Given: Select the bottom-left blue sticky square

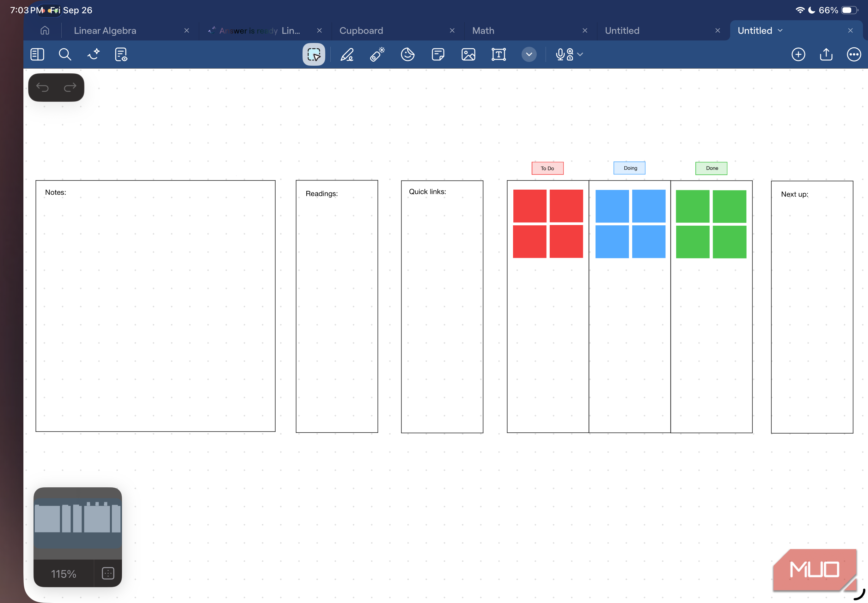Looking at the screenshot, I should 612,242.
